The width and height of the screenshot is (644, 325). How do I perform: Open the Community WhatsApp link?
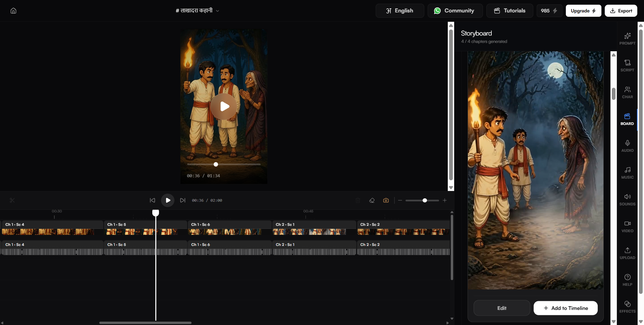455,11
